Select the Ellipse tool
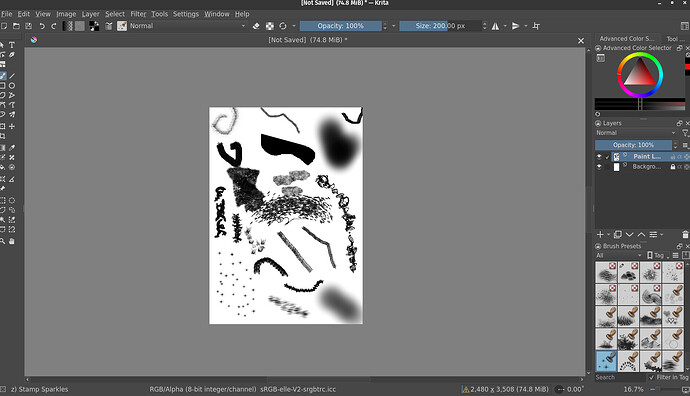Viewport: 690px width, 396px height. click(x=12, y=86)
